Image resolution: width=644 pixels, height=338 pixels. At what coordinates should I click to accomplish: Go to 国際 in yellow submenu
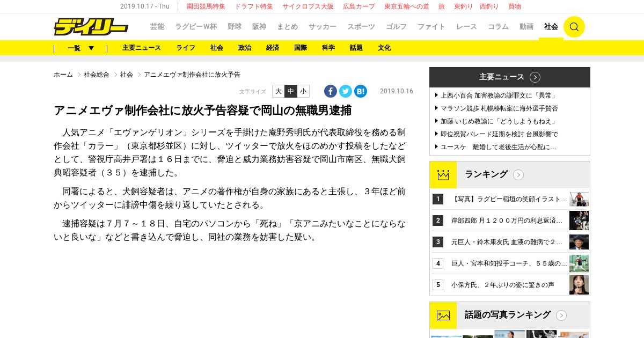(301, 48)
